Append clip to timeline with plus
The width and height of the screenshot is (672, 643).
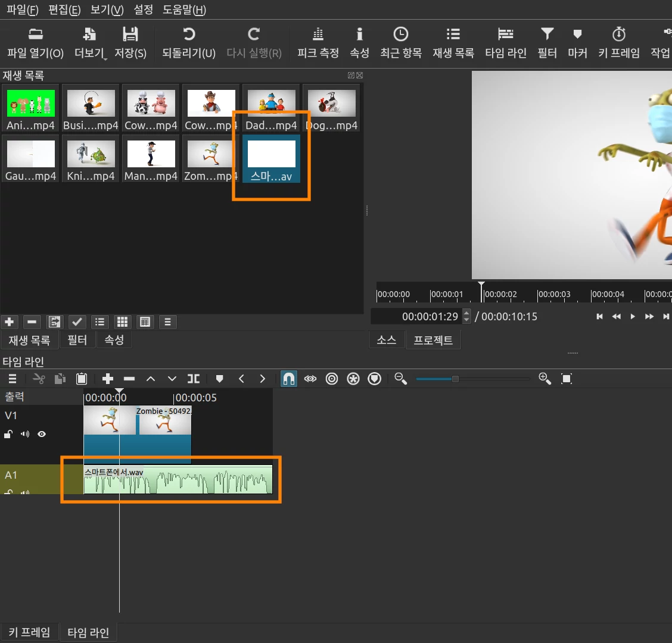tap(108, 379)
